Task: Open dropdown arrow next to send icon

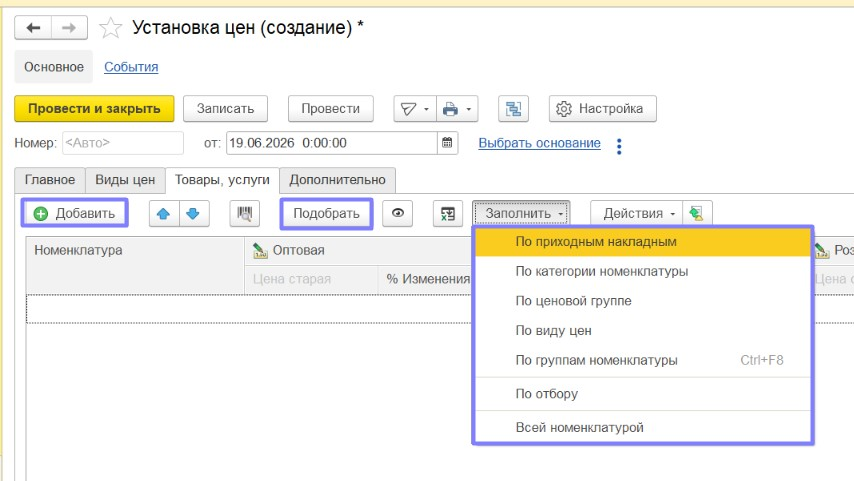Action: pyautogui.click(x=426, y=109)
